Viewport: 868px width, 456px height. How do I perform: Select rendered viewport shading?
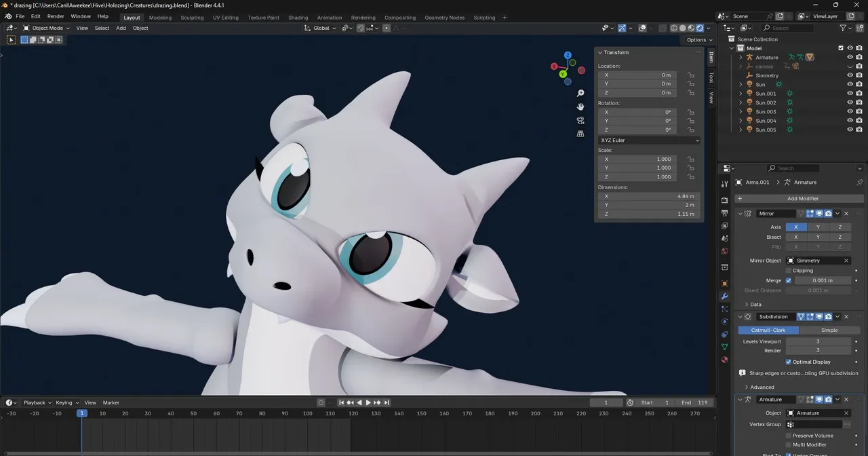point(700,28)
